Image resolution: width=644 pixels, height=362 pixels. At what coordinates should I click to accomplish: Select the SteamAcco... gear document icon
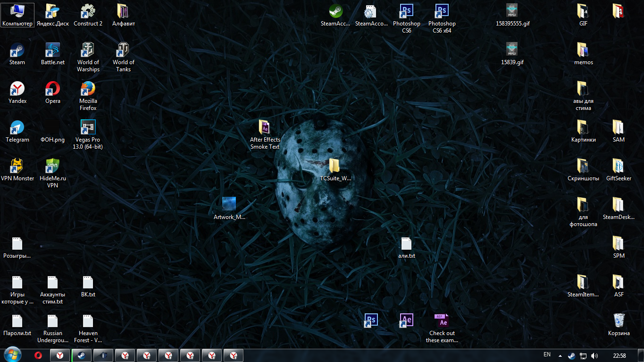(x=371, y=15)
